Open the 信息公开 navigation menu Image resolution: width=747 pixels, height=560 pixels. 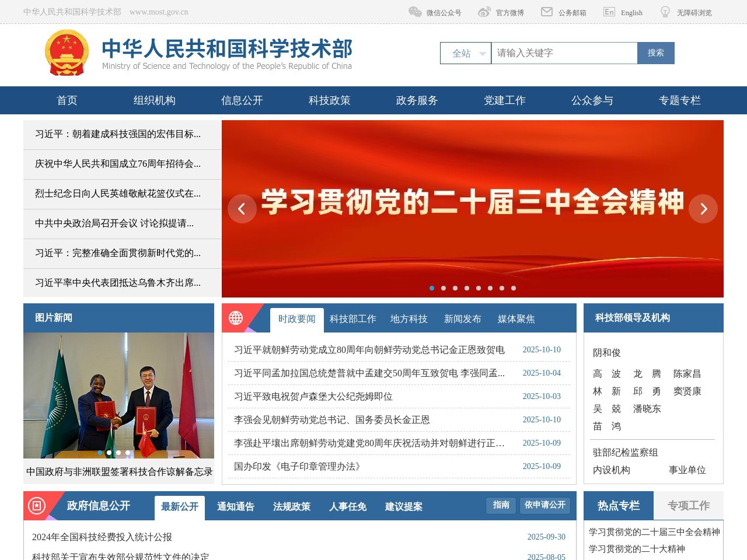[242, 100]
